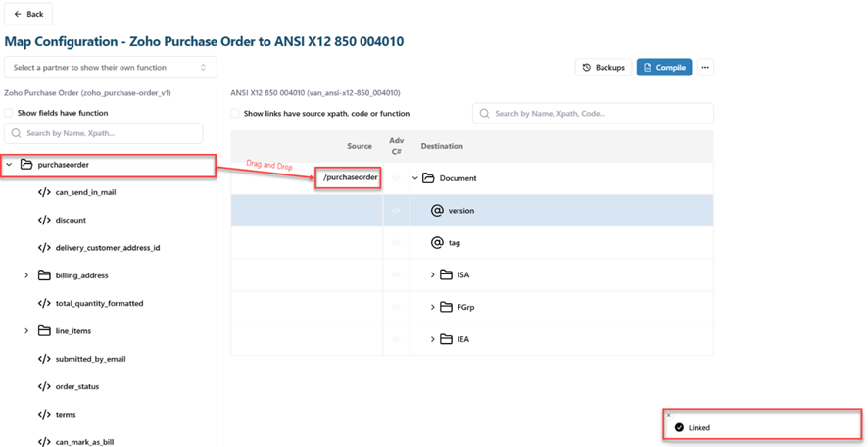This screenshot has height=447, width=868.
Task: Expand the billing_address folder
Action: pyautogui.click(x=26, y=275)
